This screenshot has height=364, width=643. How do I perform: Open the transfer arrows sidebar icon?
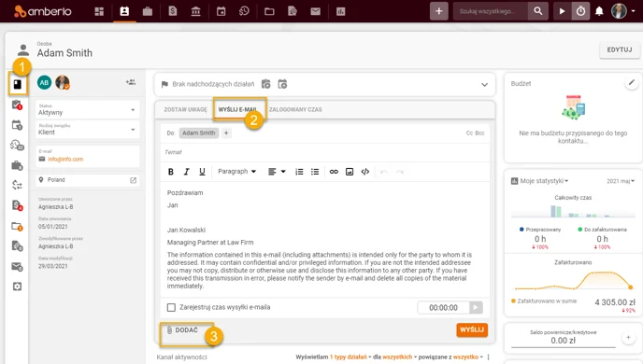[17, 185]
